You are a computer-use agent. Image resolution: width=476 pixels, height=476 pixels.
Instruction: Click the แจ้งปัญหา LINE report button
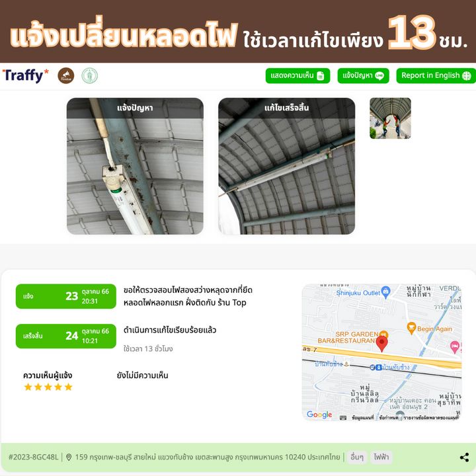click(x=363, y=75)
